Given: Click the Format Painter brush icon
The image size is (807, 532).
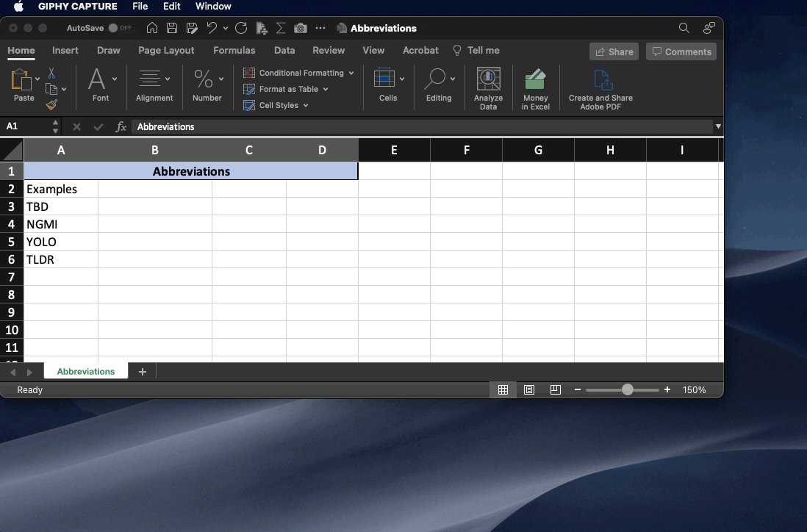Looking at the screenshot, I should tap(51, 104).
